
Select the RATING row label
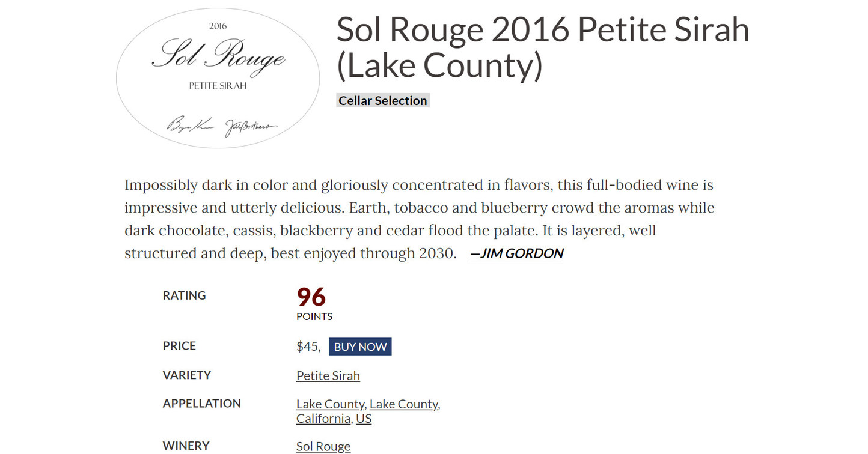[x=184, y=295]
